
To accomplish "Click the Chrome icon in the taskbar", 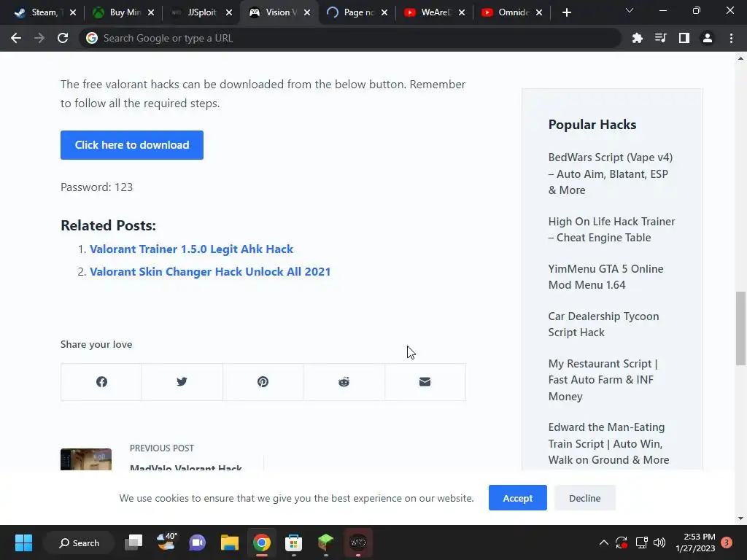I will pyautogui.click(x=262, y=542).
